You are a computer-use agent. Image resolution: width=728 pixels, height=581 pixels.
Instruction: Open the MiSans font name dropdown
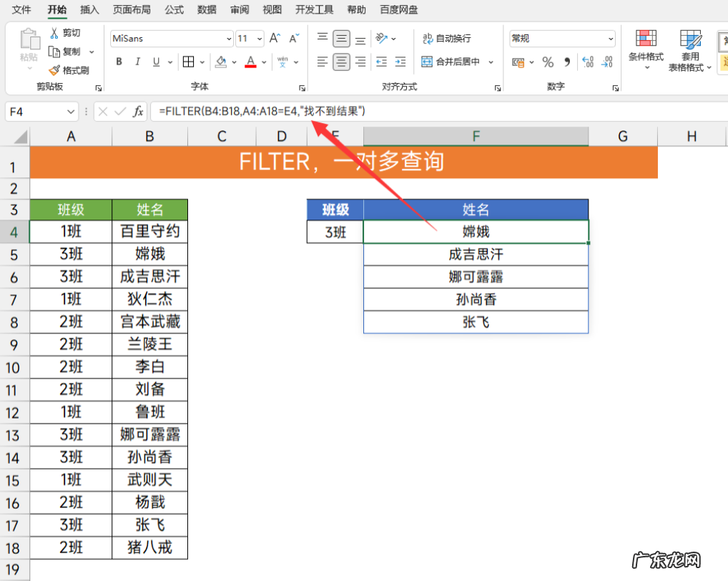[229, 39]
